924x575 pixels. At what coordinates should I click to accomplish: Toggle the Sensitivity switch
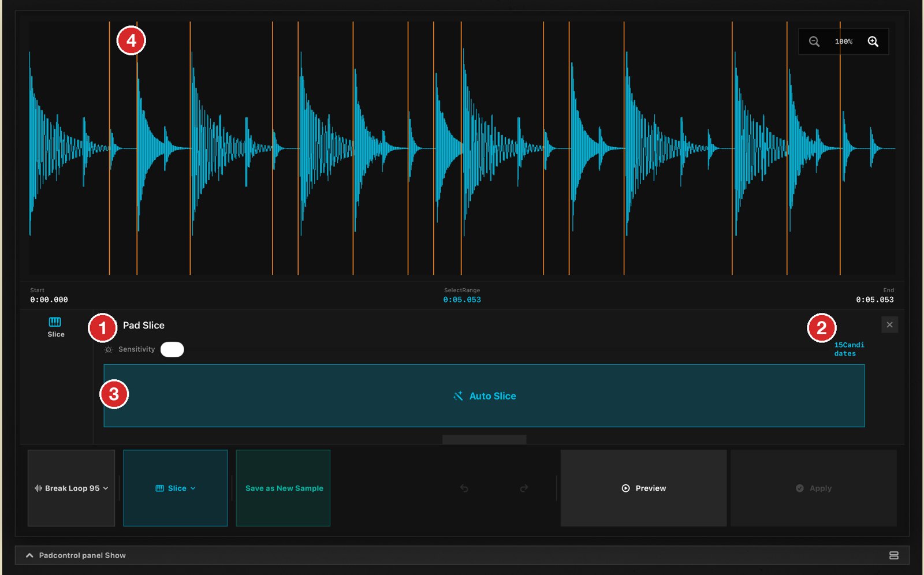[x=172, y=349]
